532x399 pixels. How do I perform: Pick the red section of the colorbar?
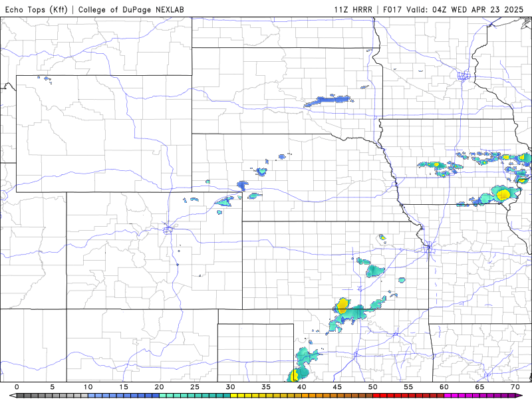click(x=408, y=396)
